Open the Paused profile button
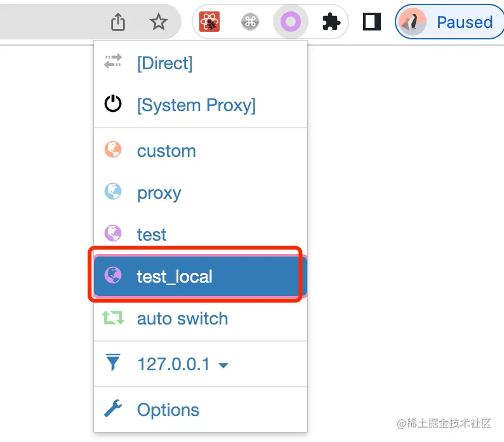 coord(449,22)
